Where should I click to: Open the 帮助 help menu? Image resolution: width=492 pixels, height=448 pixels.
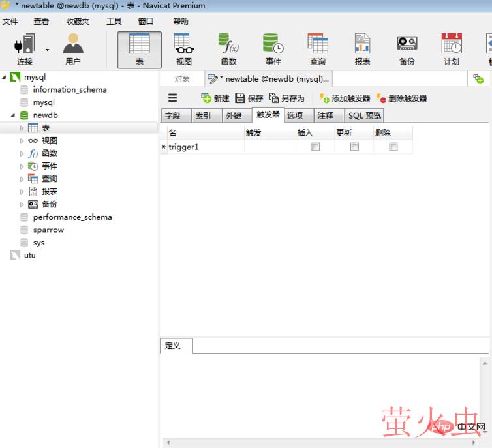(181, 22)
